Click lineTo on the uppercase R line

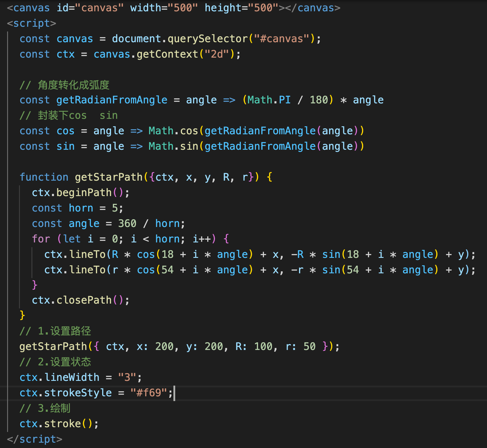[x=87, y=254]
